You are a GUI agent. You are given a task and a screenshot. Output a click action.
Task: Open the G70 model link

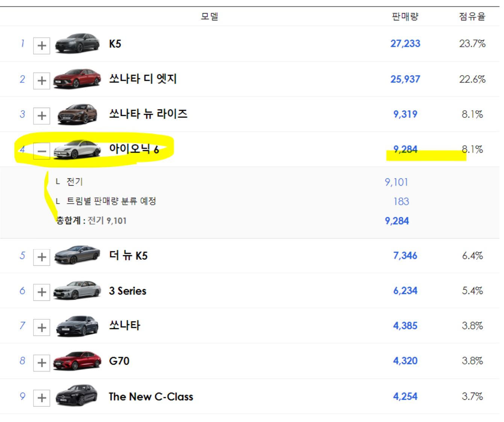click(x=119, y=361)
